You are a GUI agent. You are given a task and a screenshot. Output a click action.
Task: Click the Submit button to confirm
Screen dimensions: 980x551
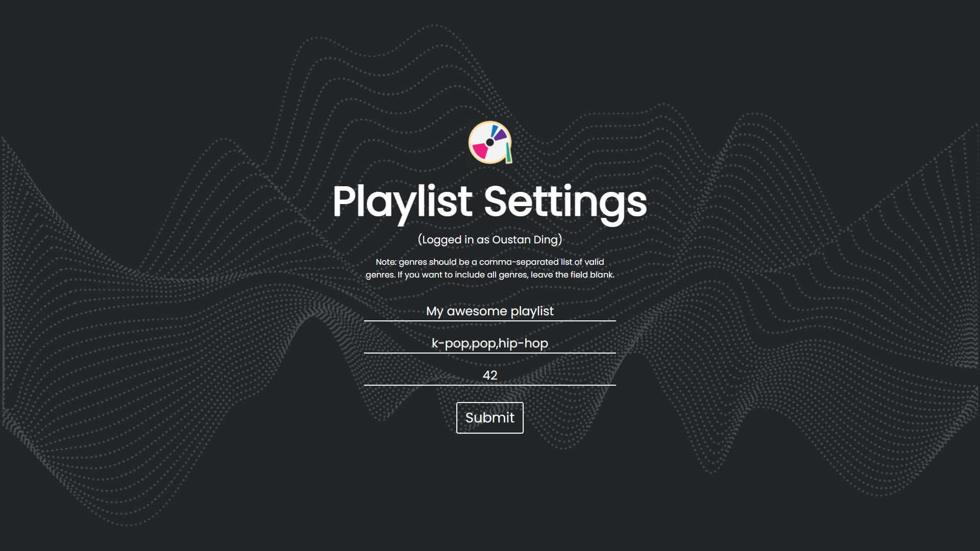[490, 418]
